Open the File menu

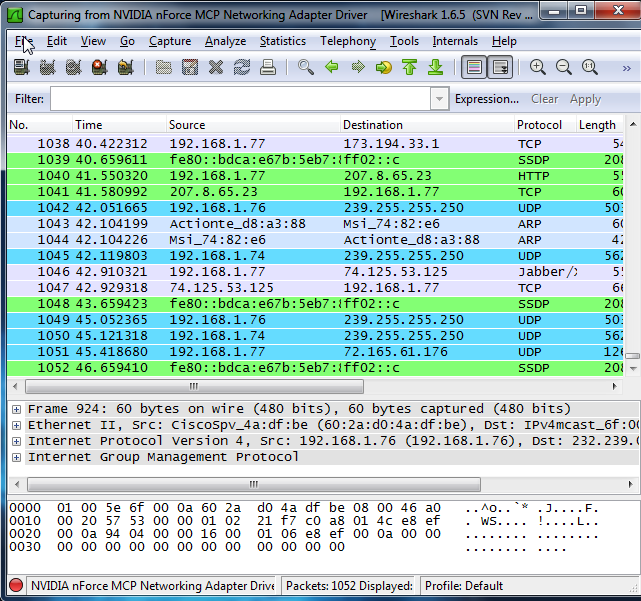click(24, 41)
